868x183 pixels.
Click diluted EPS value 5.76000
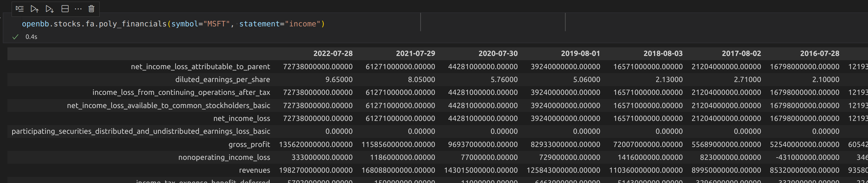point(504,80)
